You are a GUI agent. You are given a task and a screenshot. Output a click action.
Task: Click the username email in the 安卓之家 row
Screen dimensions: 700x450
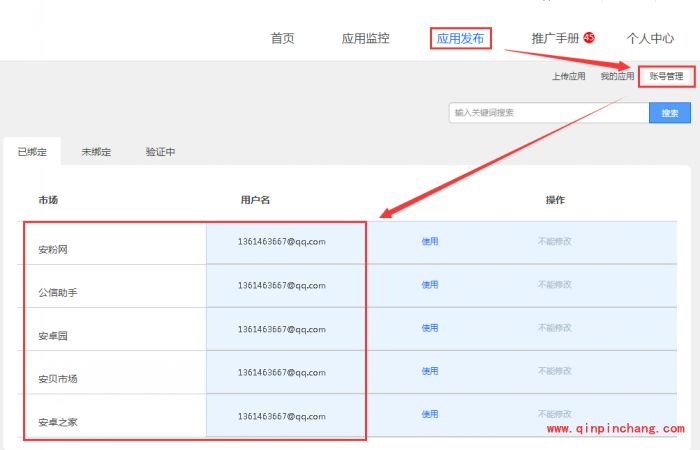pyautogui.click(x=282, y=416)
